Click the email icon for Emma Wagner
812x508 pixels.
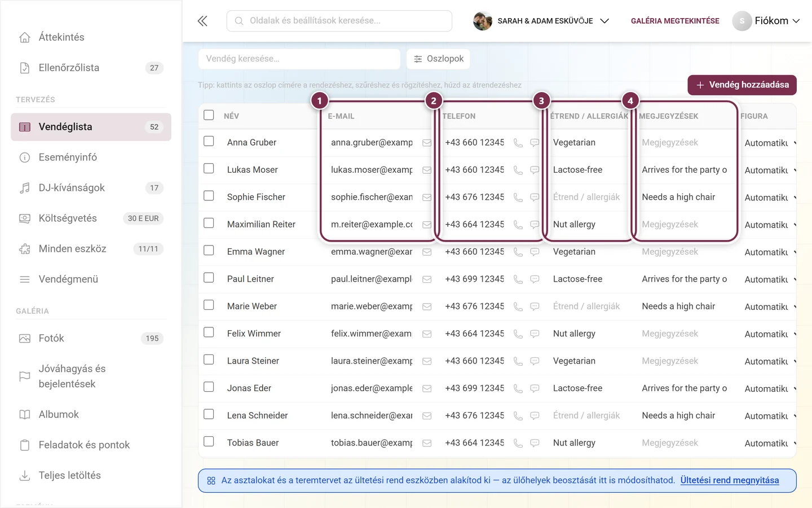[x=427, y=252]
